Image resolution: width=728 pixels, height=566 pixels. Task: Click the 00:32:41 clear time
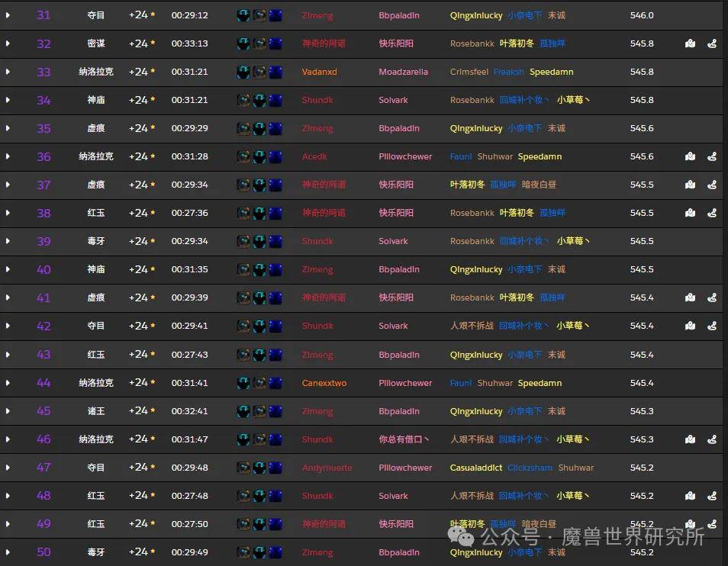[189, 411]
